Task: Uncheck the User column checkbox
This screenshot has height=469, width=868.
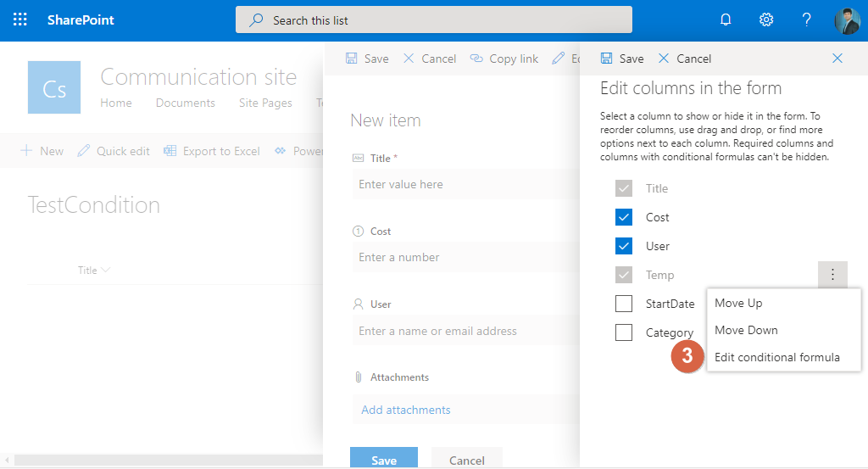Action: click(624, 246)
